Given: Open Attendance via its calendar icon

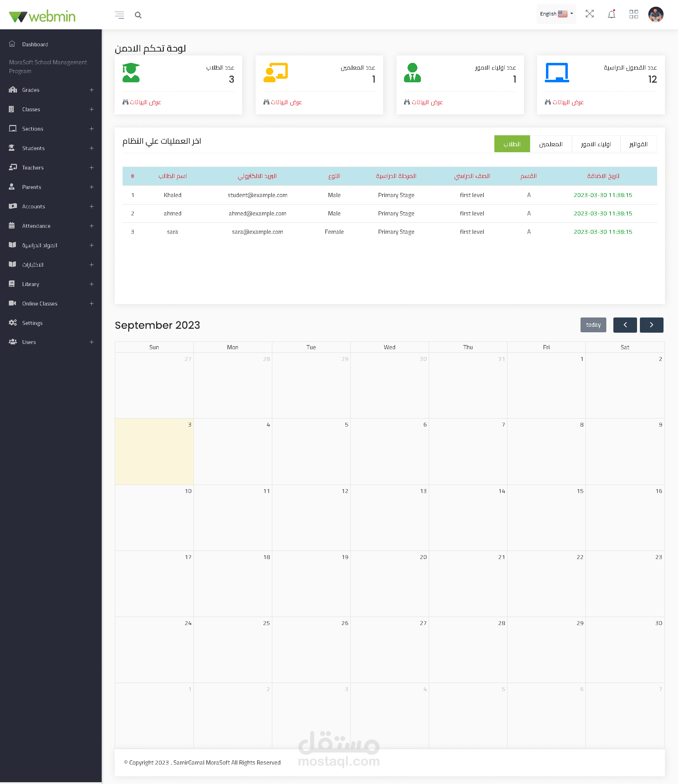Looking at the screenshot, I should click(12, 226).
